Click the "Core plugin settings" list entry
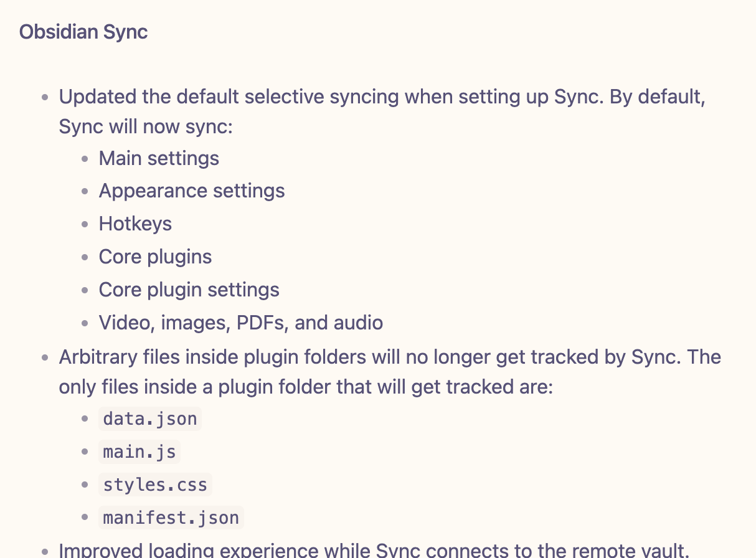This screenshot has height=558, width=756. 189,290
